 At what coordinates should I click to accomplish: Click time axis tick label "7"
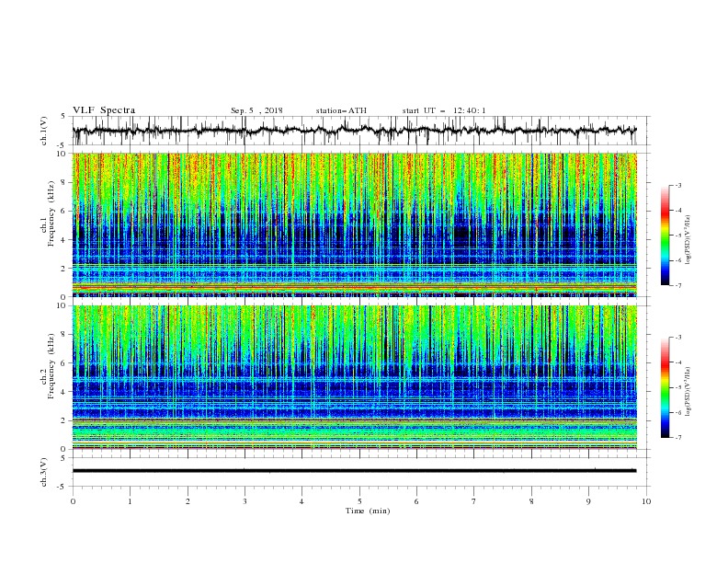(x=474, y=501)
